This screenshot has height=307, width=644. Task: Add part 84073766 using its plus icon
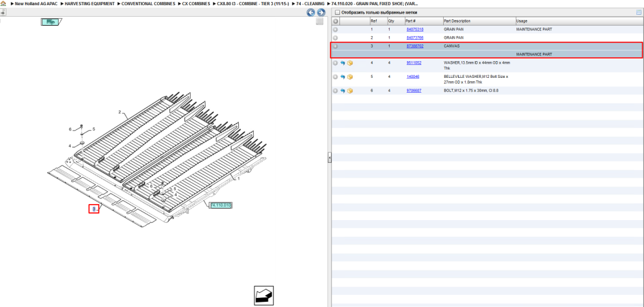(335, 38)
